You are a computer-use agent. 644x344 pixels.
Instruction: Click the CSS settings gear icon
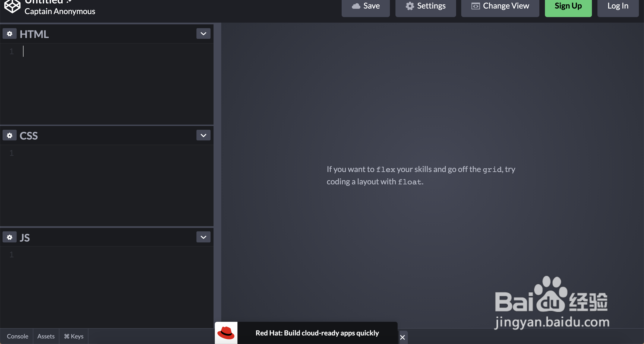9,135
